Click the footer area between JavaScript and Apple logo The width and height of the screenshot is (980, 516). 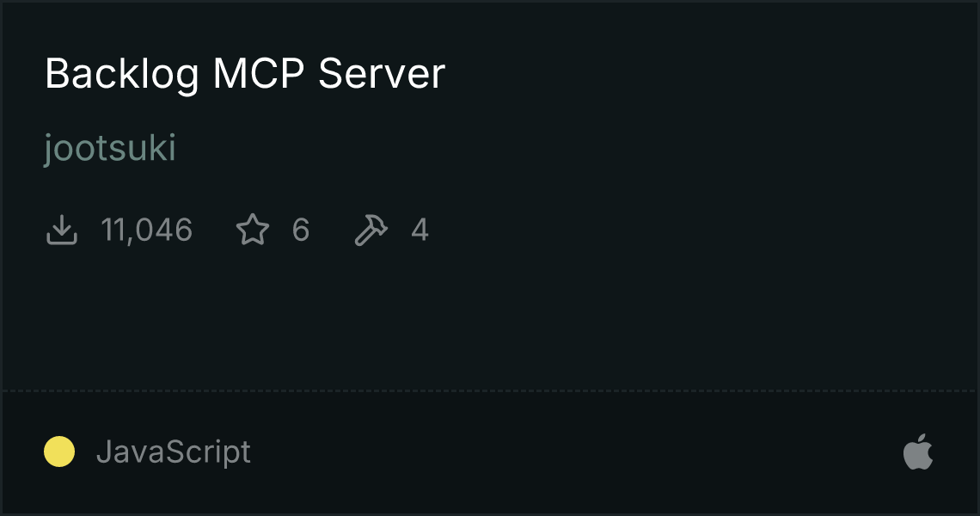(x=575, y=451)
